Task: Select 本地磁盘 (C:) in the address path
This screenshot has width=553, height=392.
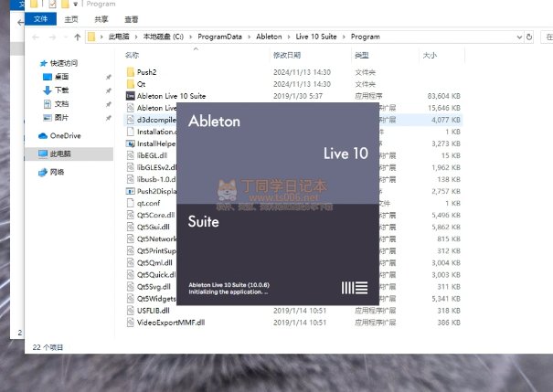Action: click(x=164, y=37)
